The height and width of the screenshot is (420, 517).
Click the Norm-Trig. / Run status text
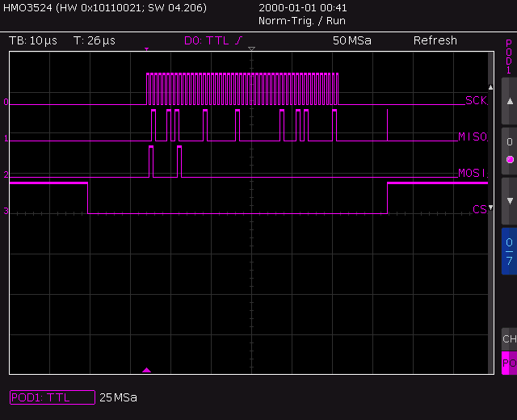click(302, 21)
